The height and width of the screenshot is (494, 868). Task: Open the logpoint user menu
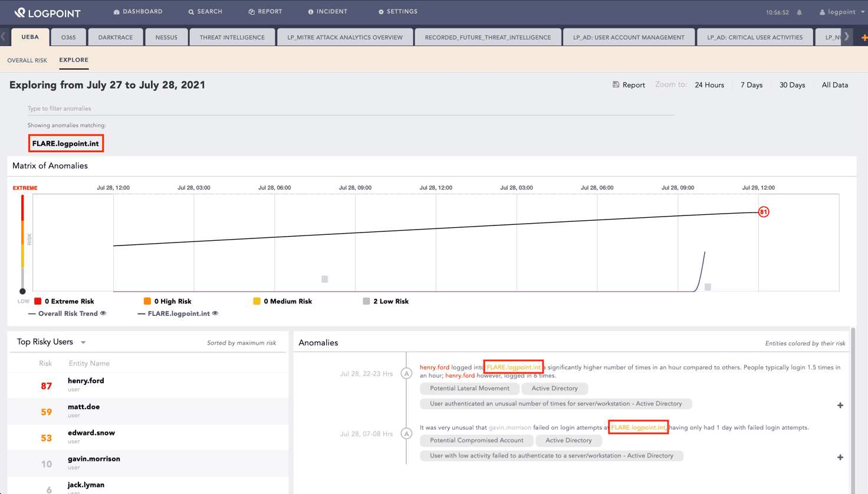click(x=841, y=12)
